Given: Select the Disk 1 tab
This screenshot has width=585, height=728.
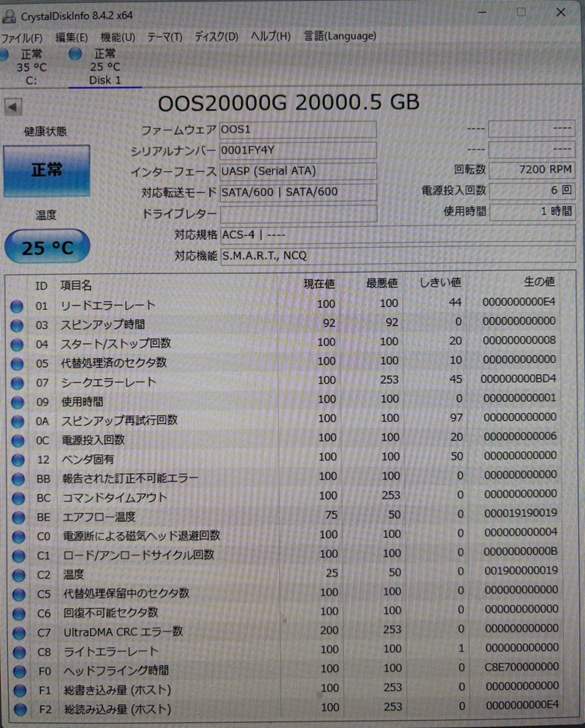Looking at the screenshot, I should pos(105,67).
